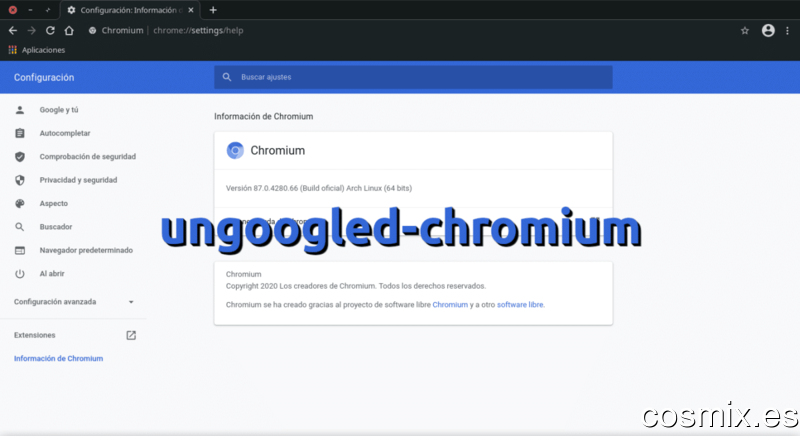
Task: Click the Copyright 2020 Los creadores text
Action: [x=356, y=286]
